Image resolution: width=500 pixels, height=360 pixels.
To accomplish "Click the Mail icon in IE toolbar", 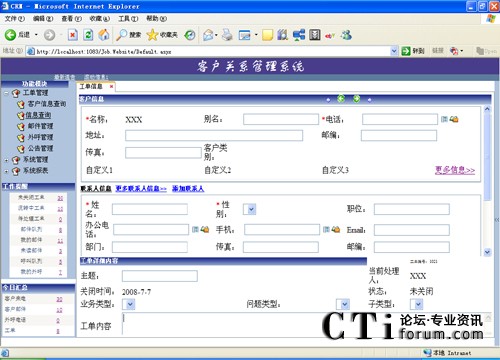I will coord(209,35).
